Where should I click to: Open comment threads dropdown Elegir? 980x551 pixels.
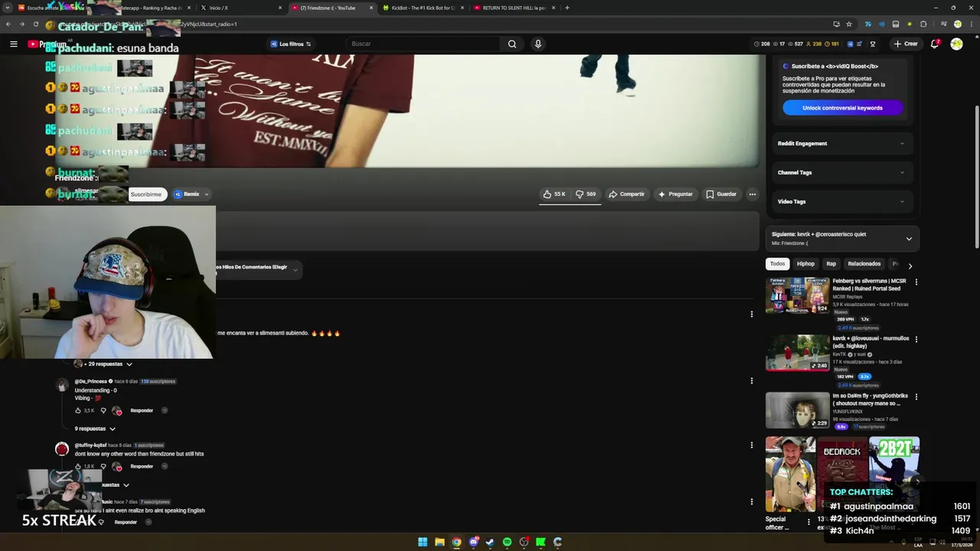pos(259,269)
